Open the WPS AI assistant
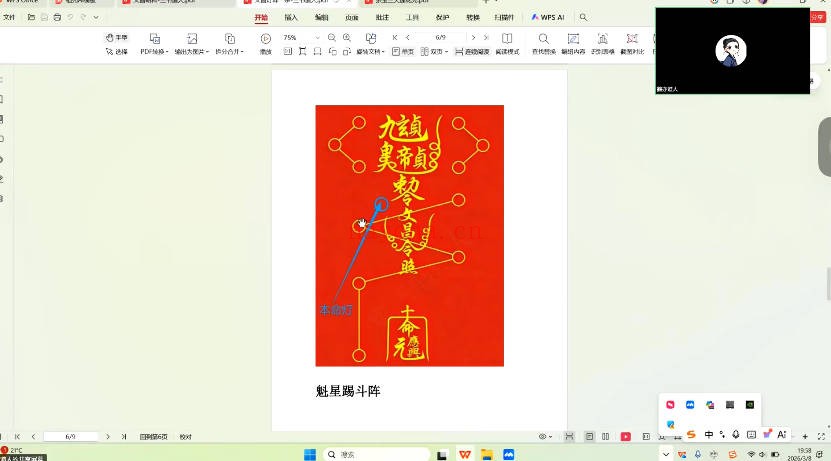Screen dimensions: 831x461 (x=548, y=17)
